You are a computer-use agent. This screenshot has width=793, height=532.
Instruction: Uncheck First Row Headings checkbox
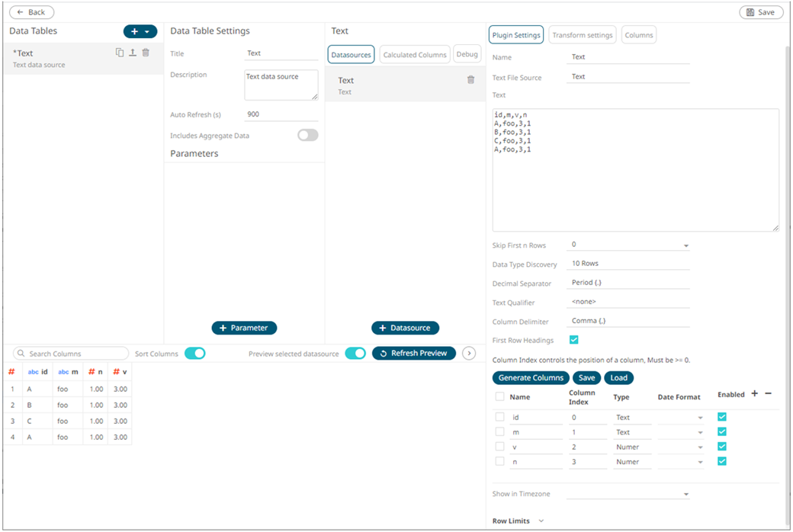(573, 340)
